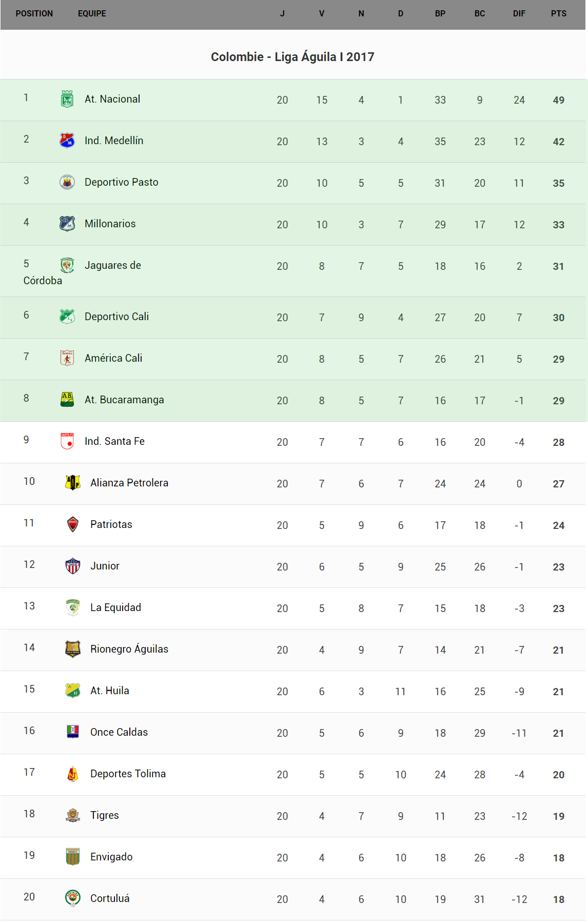Click the At. Bucaramanga crest icon

click(67, 399)
